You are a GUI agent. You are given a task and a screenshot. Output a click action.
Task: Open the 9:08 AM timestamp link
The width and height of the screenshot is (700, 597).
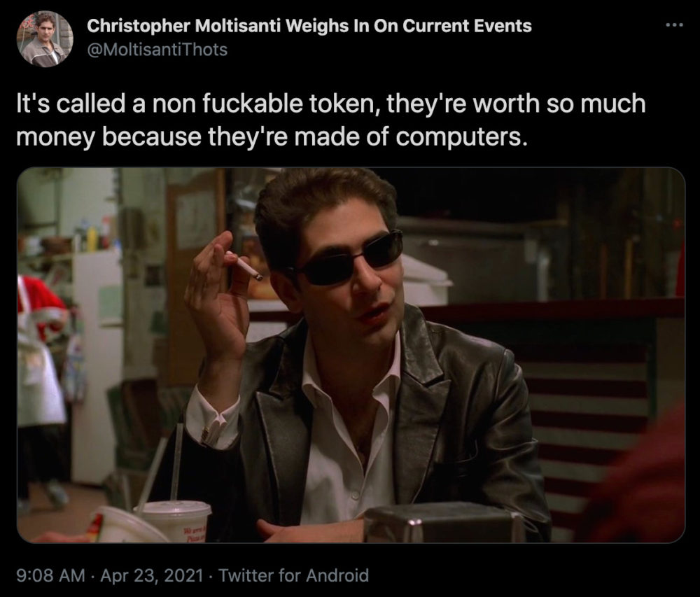50,575
